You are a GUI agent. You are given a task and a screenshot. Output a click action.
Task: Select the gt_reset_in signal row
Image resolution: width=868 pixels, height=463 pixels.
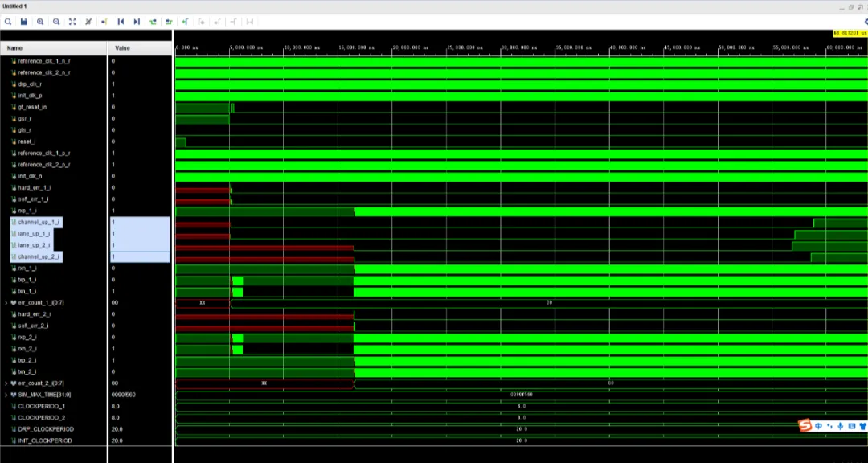[32, 107]
